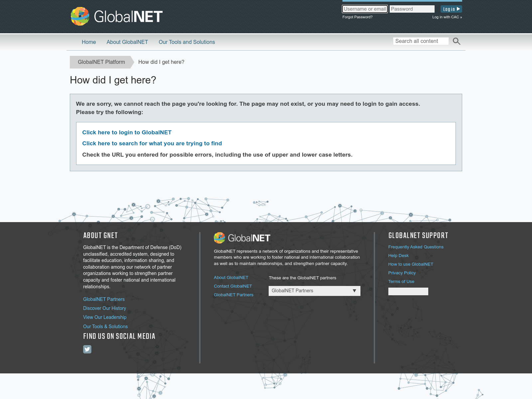Viewport: 532px width, 399px height.
Task: Open GlobalNET Partners link in center footer column
Action: point(234,295)
